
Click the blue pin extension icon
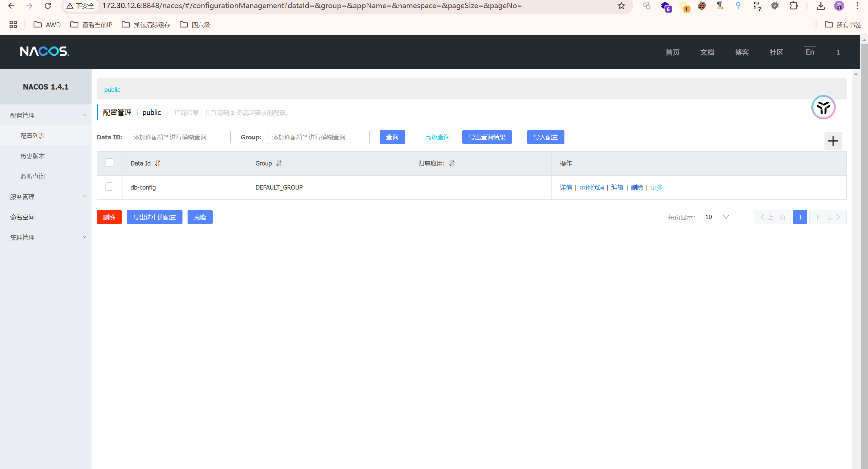pos(738,6)
